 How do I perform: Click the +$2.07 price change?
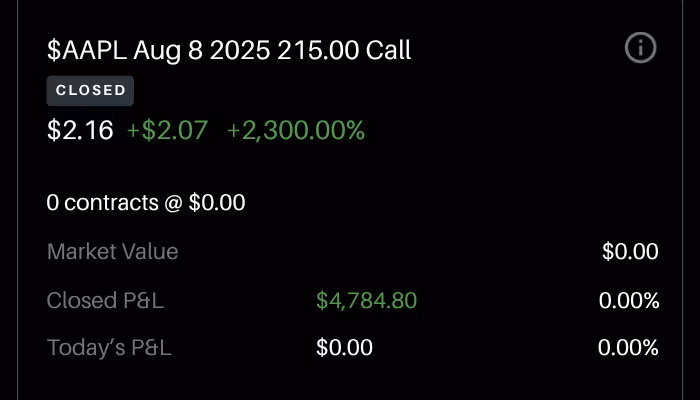click(167, 130)
